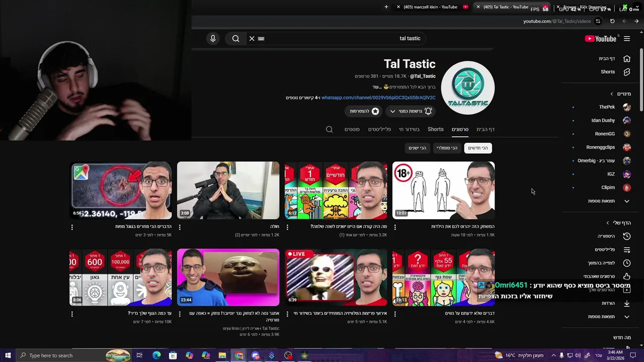
Task: Expand channel description with ...עוד
Action: [377, 87]
